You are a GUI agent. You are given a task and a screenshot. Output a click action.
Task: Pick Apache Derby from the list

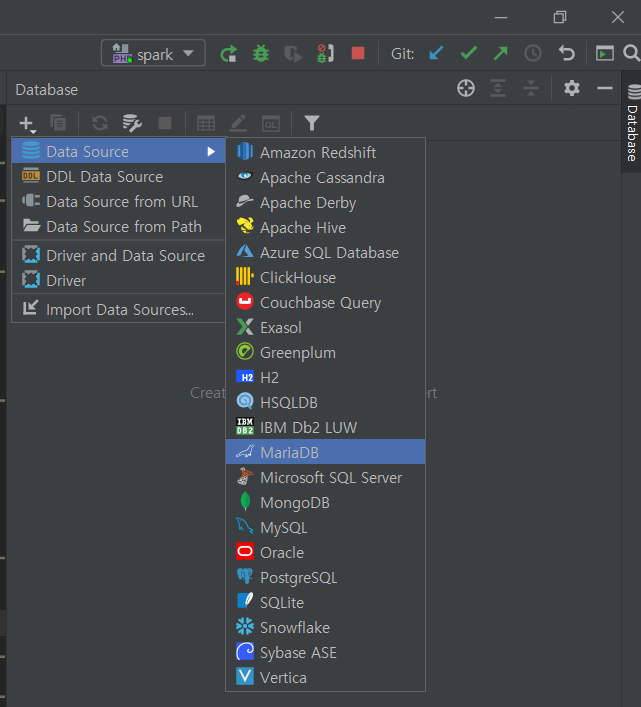[x=325, y=202]
